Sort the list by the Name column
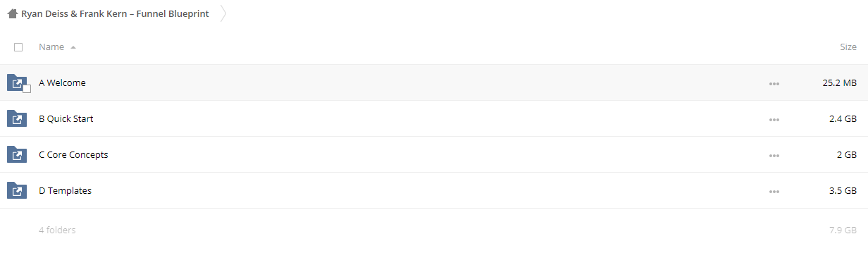Viewport: 868px width, 265px height. 51,47
